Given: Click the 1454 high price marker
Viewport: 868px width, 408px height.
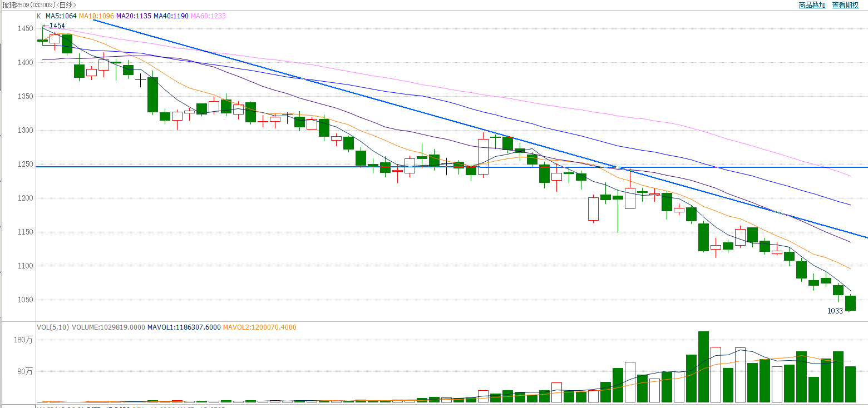Looking at the screenshot, I should [x=57, y=26].
